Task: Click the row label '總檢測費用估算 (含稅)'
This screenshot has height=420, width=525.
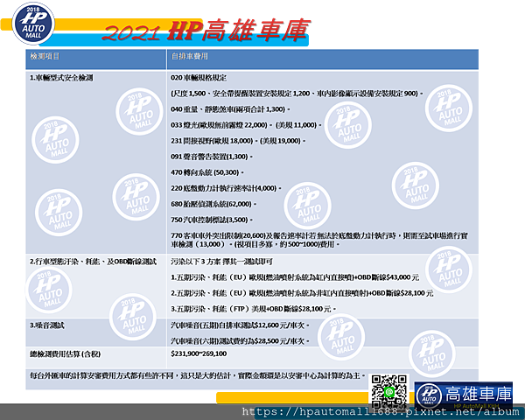Action: pos(66,353)
